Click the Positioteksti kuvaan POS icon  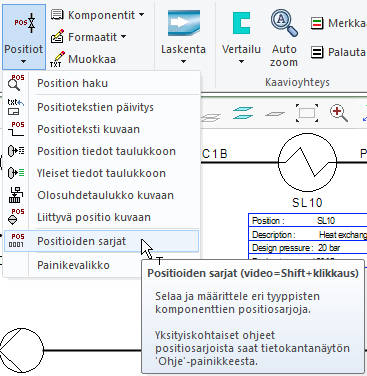click(x=16, y=129)
